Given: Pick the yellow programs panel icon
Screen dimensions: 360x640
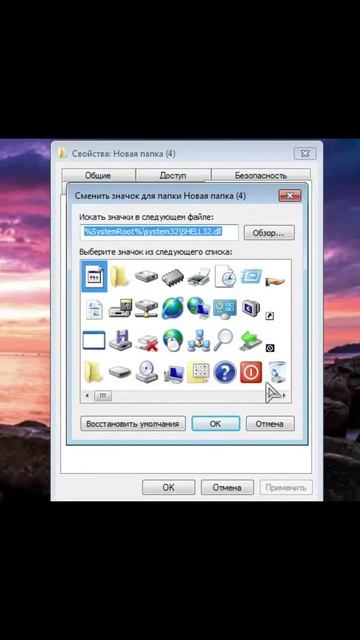Looking at the screenshot, I should coord(199,372).
